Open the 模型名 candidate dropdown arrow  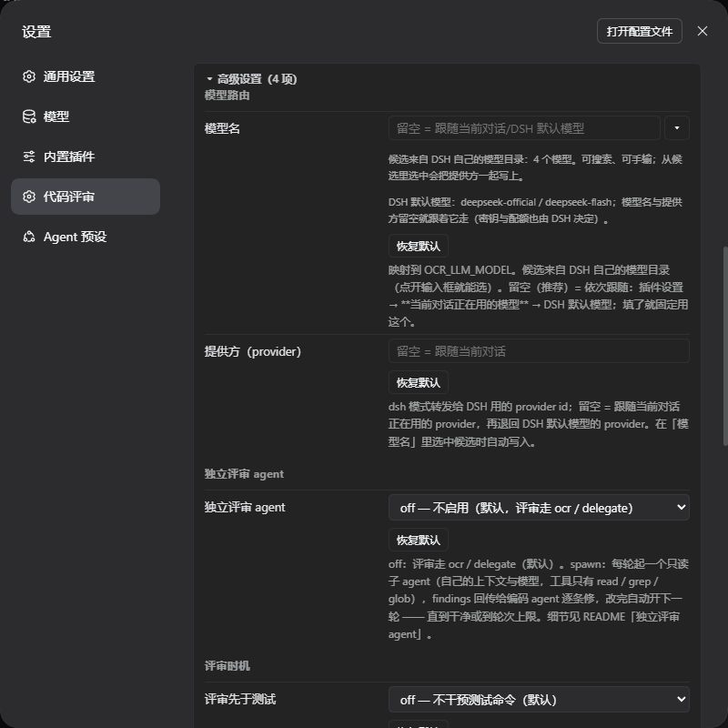tap(676, 128)
